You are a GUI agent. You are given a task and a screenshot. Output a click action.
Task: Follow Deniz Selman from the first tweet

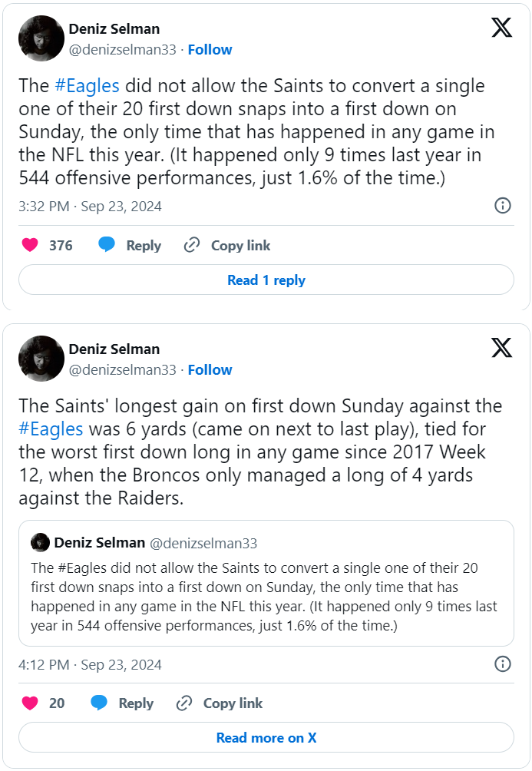210,49
